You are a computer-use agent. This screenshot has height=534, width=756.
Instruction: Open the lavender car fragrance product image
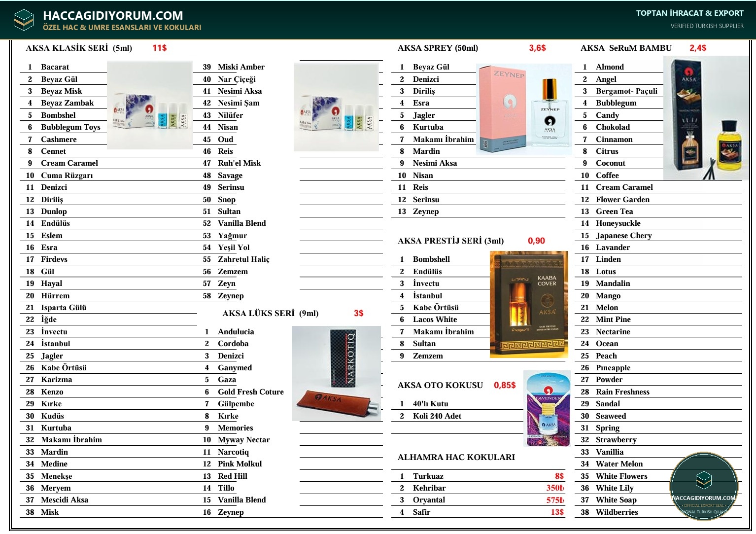(548, 409)
